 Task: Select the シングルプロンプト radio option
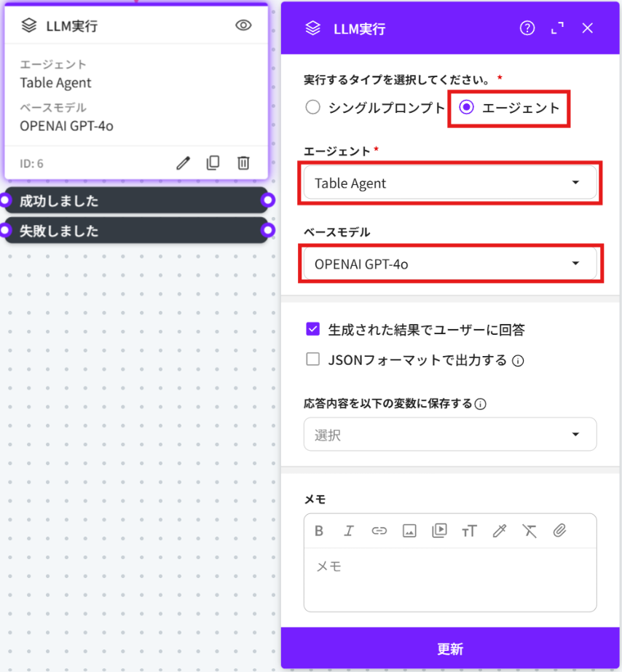click(313, 108)
